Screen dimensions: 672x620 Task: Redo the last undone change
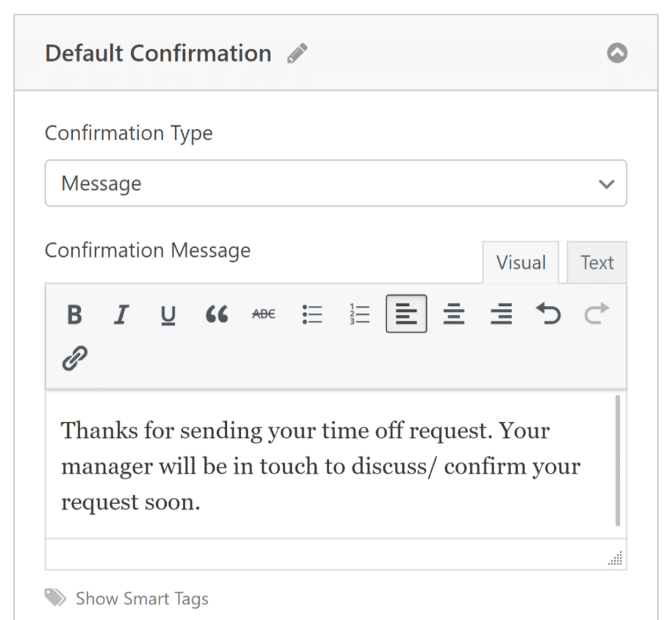(596, 314)
